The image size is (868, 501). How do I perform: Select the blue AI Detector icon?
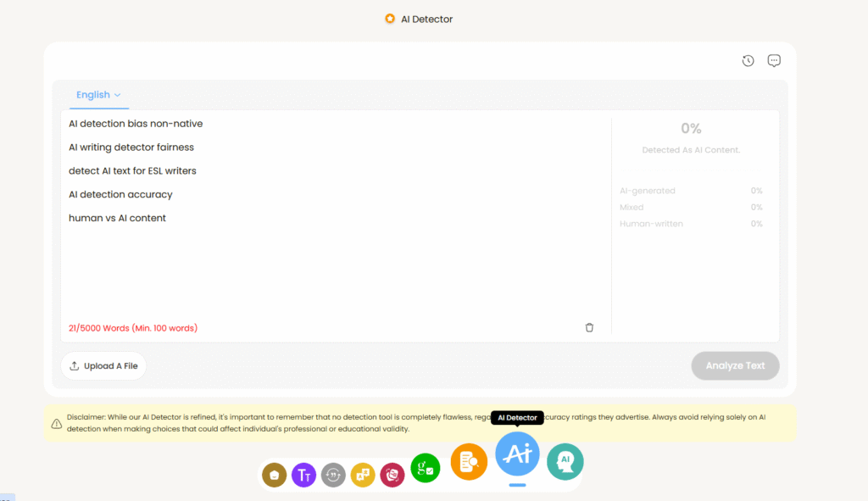(517, 454)
